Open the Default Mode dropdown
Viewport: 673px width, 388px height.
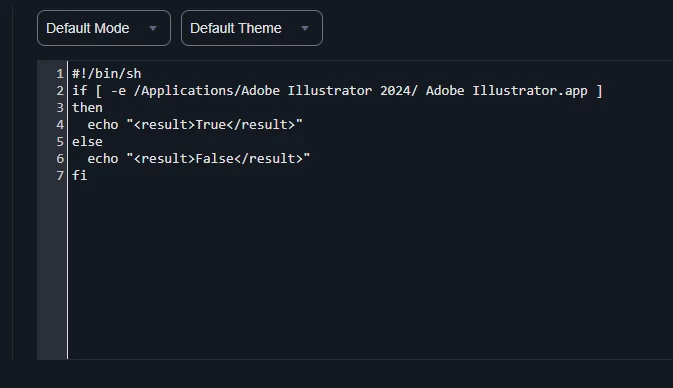(104, 28)
